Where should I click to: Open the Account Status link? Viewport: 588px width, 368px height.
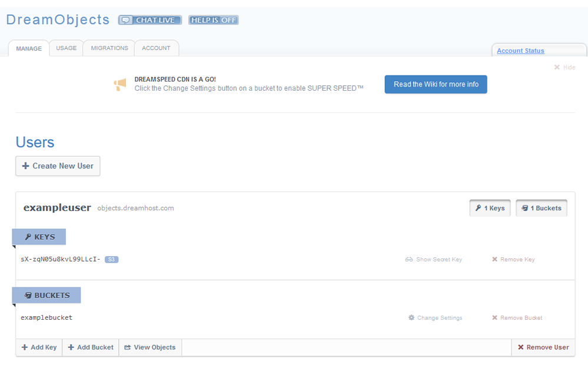click(520, 51)
